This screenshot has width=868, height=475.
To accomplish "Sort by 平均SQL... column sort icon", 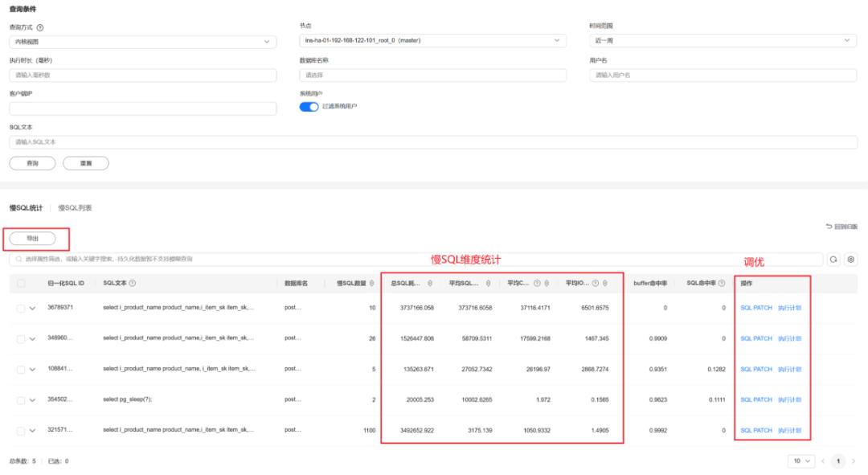I will click(x=488, y=284).
